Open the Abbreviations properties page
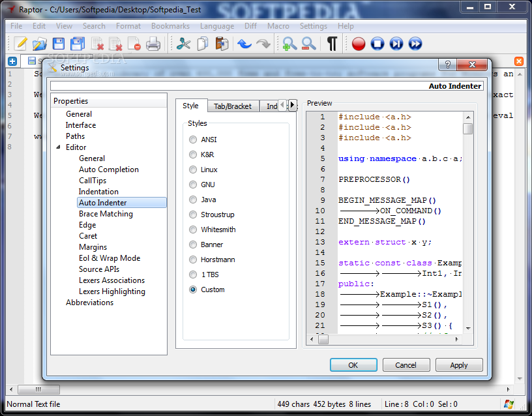This screenshot has width=532, height=416. (89, 303)
